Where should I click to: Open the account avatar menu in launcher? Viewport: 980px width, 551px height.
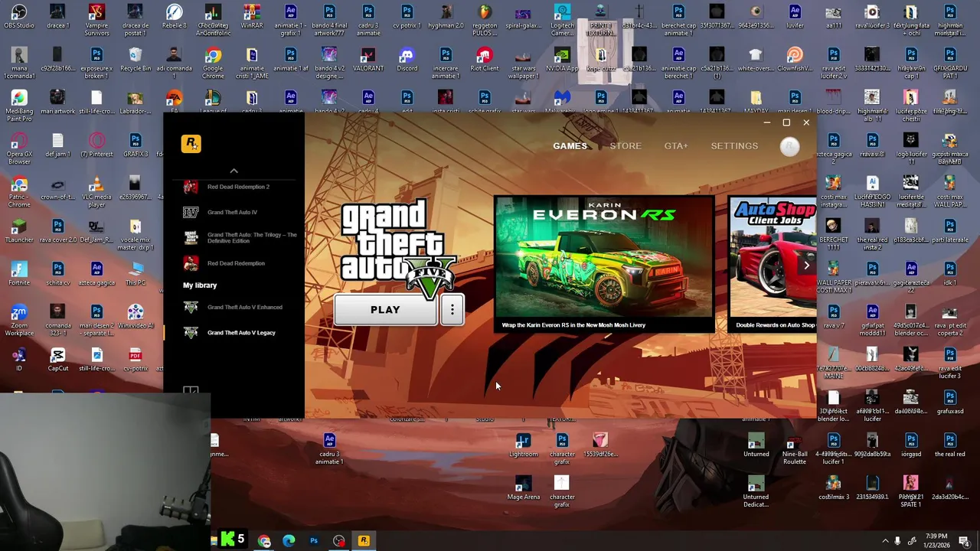(789, 146)
